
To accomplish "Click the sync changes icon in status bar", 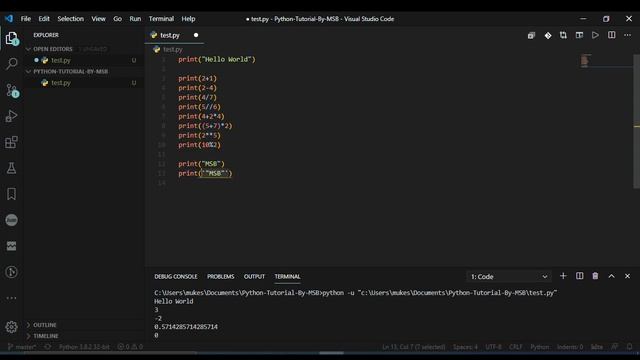I will pyautogui.click(x=48, y=347).
